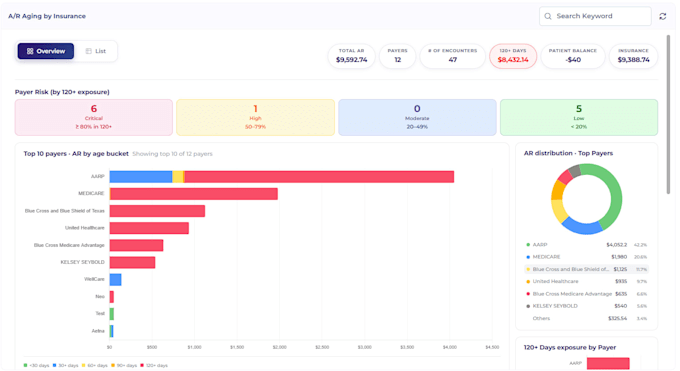Screen dimensions: 680x371
Task: Select MEDICARE row in distribution legend
Action: tap(586, 257)
